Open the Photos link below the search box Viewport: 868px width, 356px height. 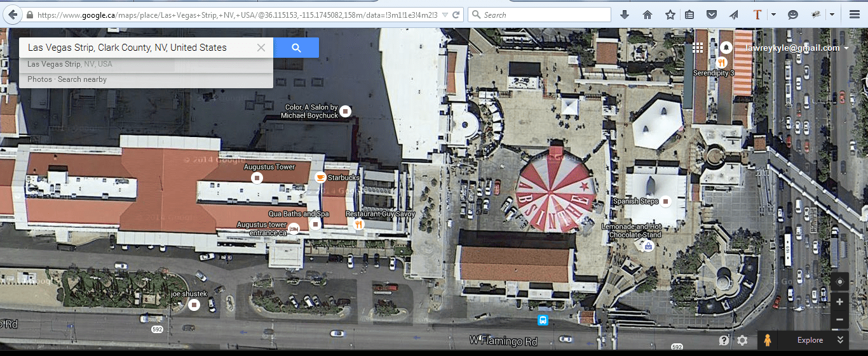point(39,79)
